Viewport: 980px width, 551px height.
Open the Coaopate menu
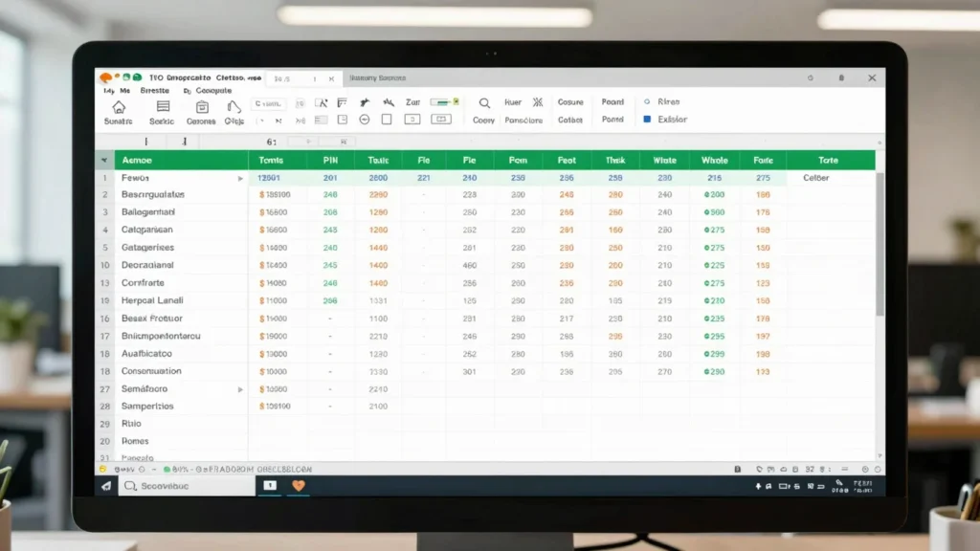click(213, 91)
